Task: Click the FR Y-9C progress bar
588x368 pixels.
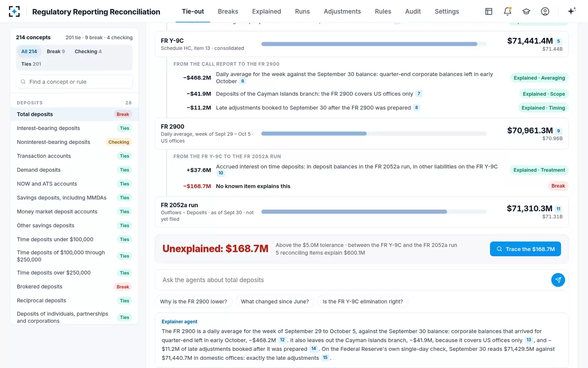Action: click(374, 44)
